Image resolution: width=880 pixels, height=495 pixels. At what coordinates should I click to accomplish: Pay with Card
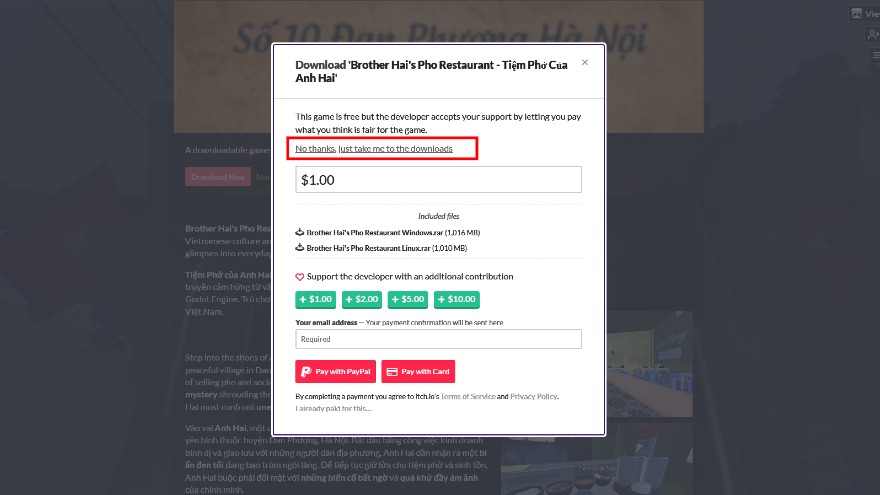click(418, 371)
